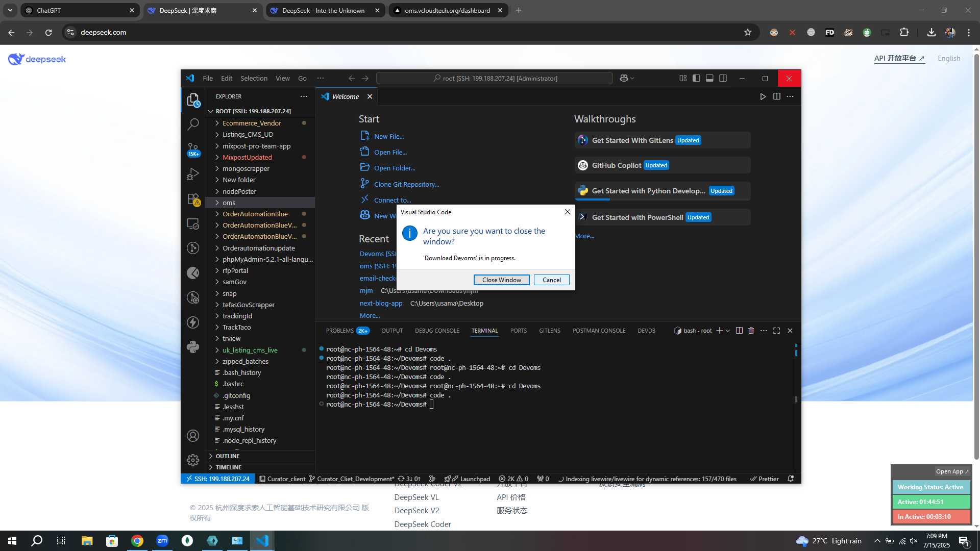Open API 开放平台 link on DeepSeek page

[x=899, y=58]
